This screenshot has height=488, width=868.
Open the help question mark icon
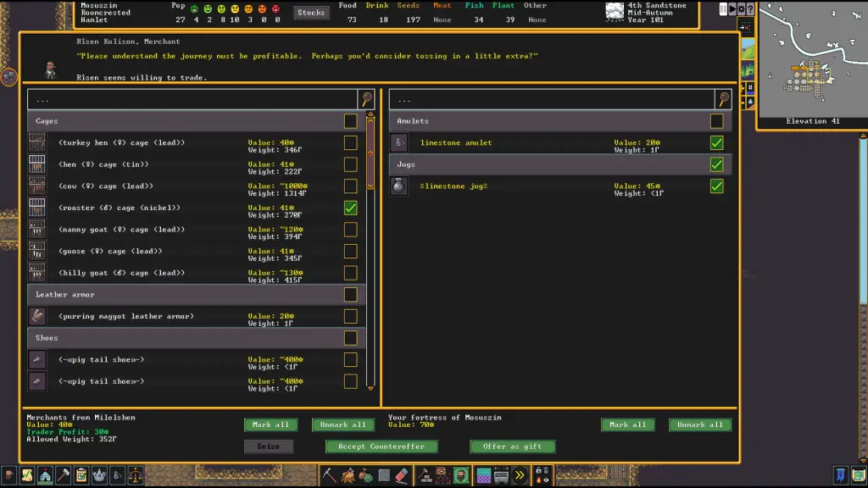click(750, 9)
